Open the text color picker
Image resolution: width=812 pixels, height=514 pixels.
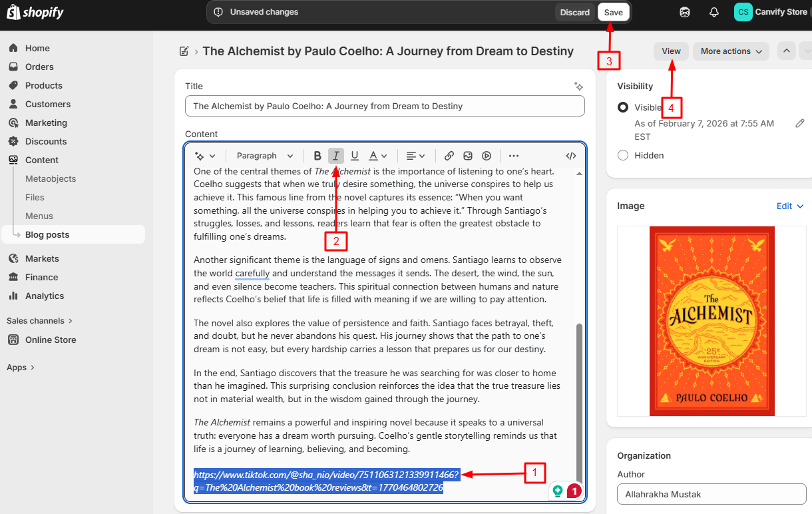pos(375,155)
